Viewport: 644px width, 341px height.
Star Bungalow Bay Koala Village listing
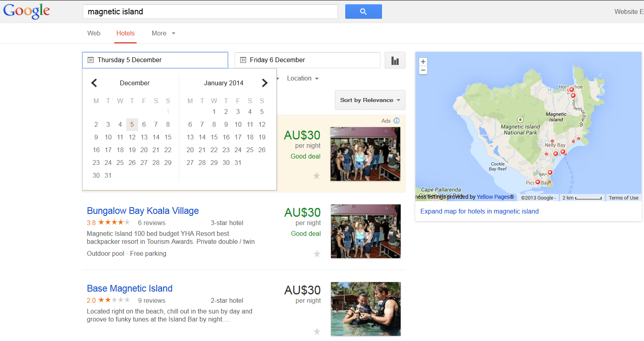(317, 254)
